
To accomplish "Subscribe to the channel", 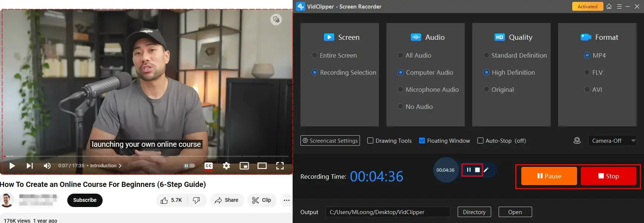I will [85, 200].
